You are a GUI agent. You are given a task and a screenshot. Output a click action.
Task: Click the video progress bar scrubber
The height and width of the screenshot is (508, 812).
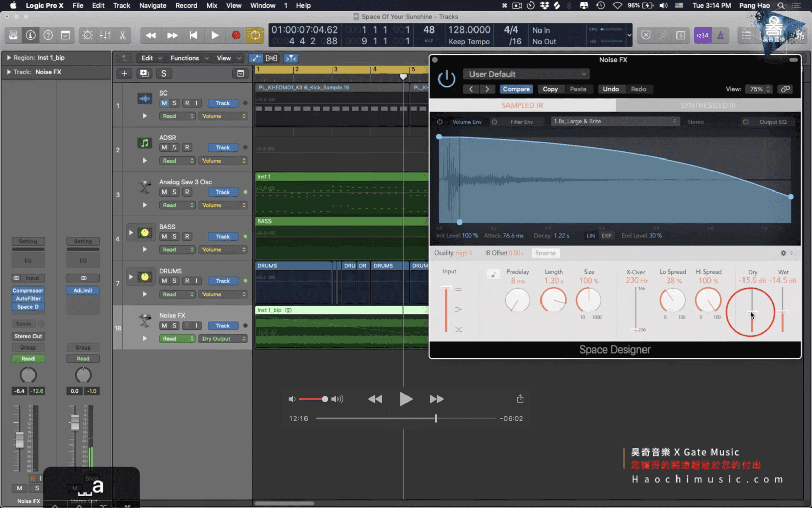[x=436, y=418]
